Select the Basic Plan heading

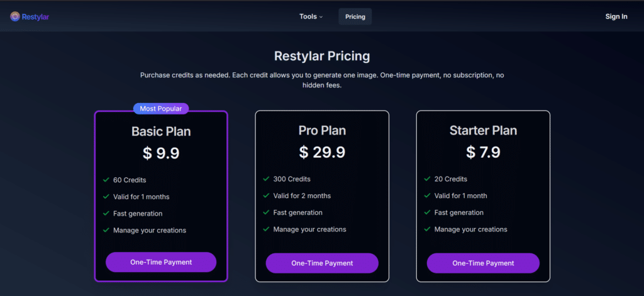click(161, 131)
